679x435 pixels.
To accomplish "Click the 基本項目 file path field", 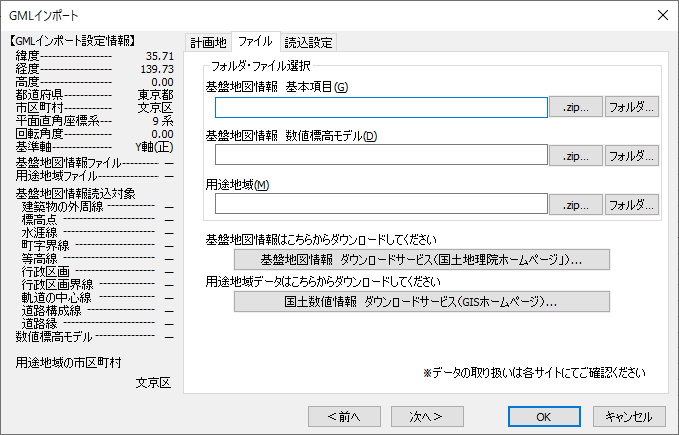I will coord(381,107).
